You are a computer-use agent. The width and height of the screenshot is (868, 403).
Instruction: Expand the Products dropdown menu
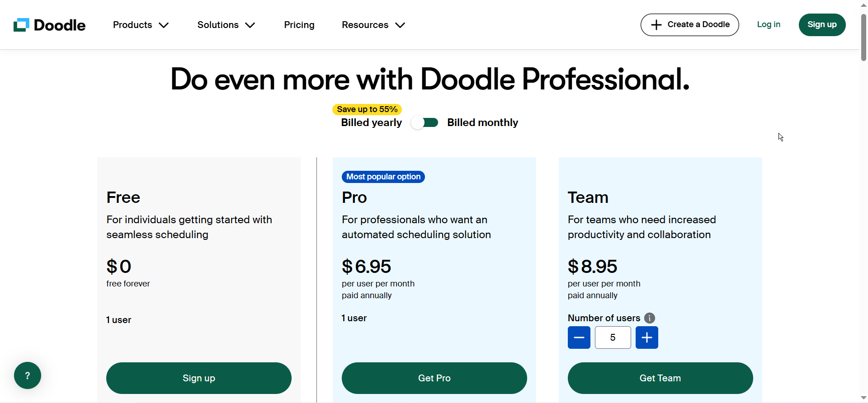pos(141,25)
